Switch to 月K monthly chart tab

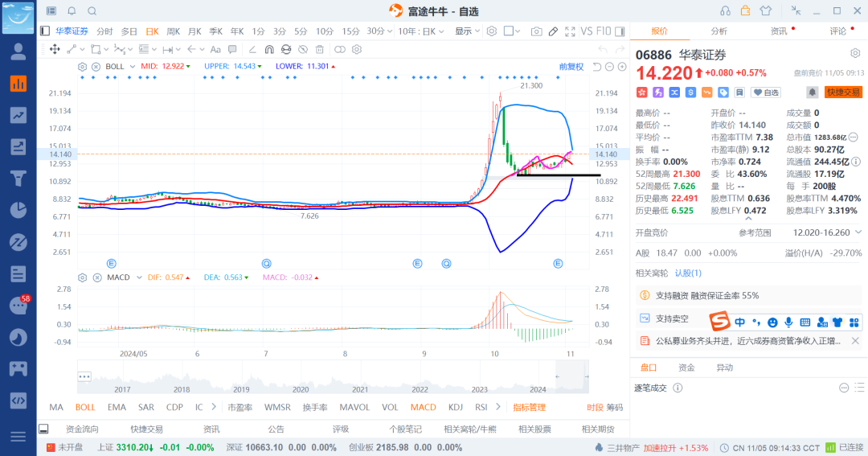(194, 31)
